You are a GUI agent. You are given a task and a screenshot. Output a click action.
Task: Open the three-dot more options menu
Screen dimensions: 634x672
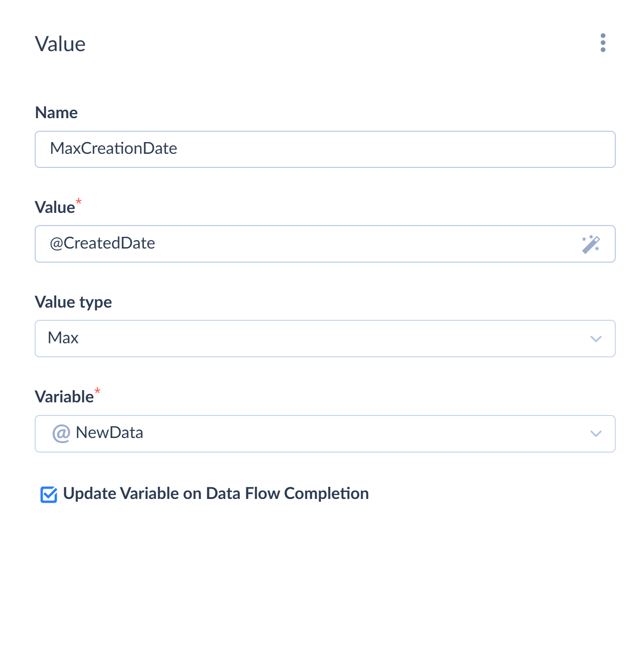(x=603, y=43)
